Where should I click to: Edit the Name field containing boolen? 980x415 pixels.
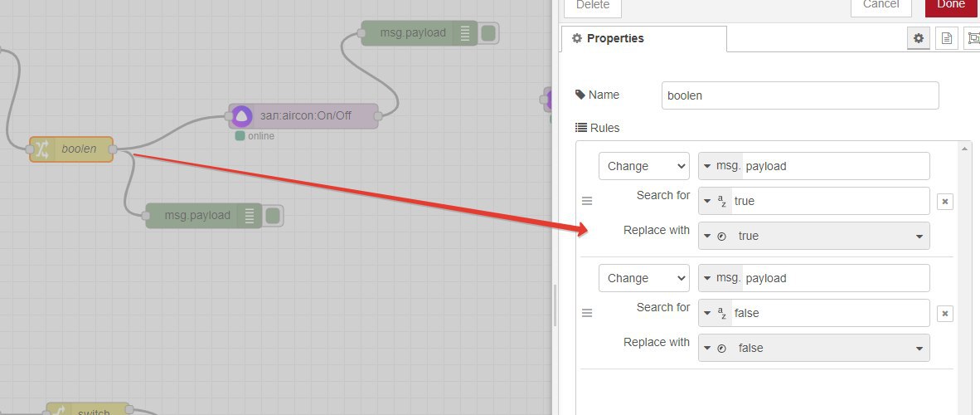[x=800, y=95]
